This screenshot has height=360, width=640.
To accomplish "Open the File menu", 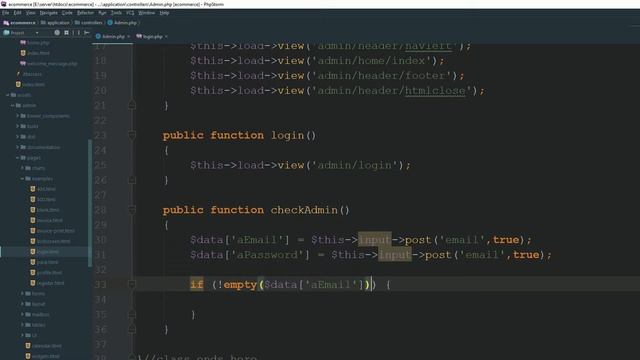I will click(x=6, y=13).
